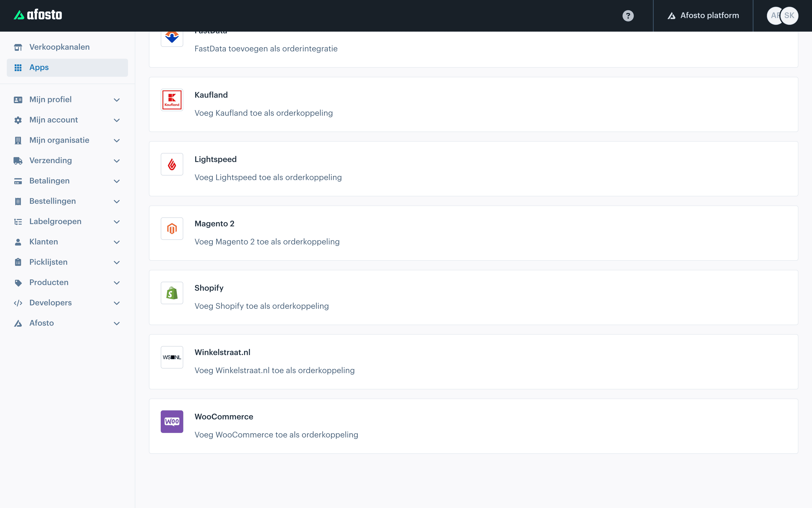The height and width of the screenshot is (508, 812).
Task: Click 'FastData toevoegen als orderintegratie' text
Action: point(266,49)
